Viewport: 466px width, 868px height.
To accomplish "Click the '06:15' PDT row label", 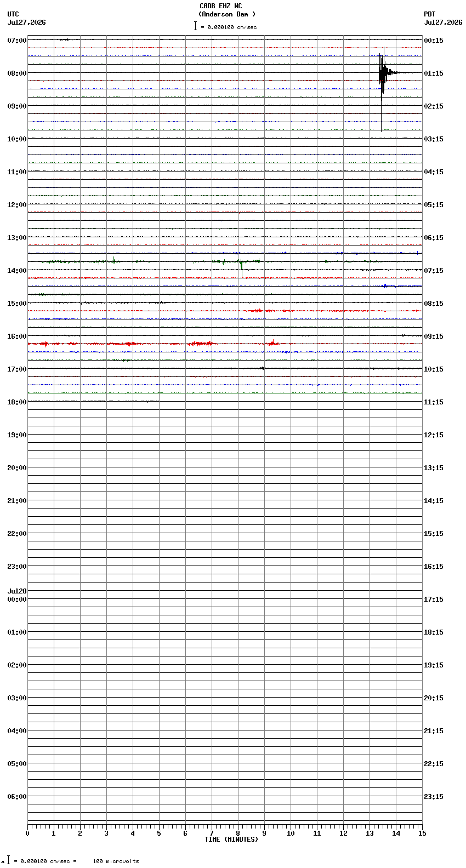I will coord(434,238).
